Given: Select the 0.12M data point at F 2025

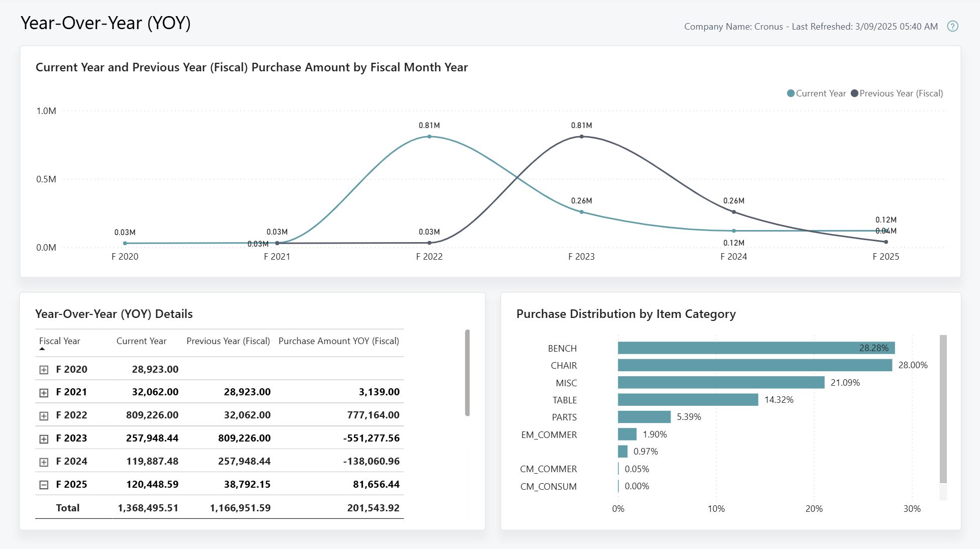Looking at the screenshot, I should point(887,231).
